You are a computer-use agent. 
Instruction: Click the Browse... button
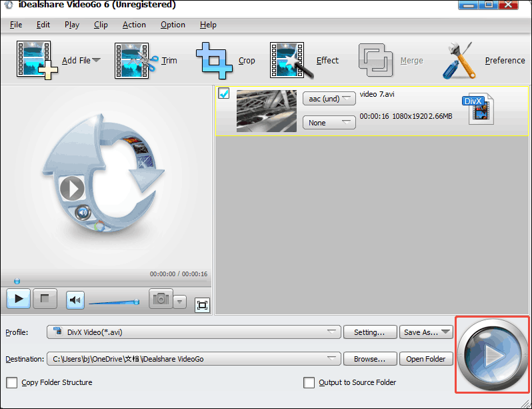[x=370, y=359]
